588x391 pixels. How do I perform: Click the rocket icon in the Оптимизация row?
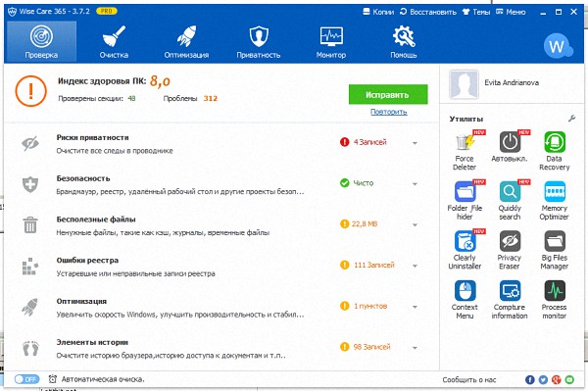tap(29, 307)
